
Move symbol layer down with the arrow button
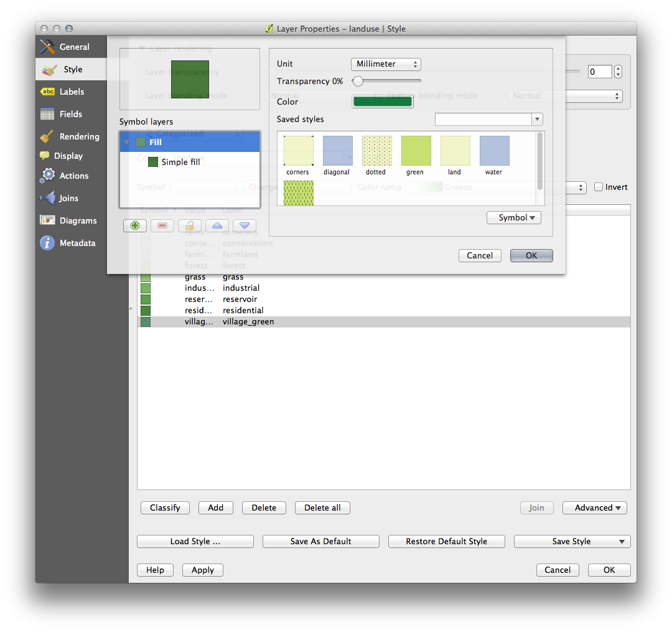pos(245,225)
